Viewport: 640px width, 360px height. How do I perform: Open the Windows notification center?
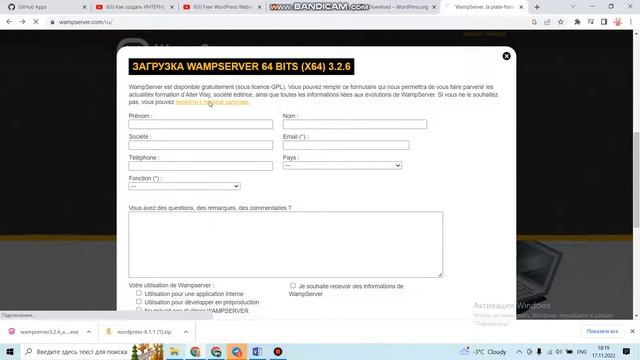point(626,351)
